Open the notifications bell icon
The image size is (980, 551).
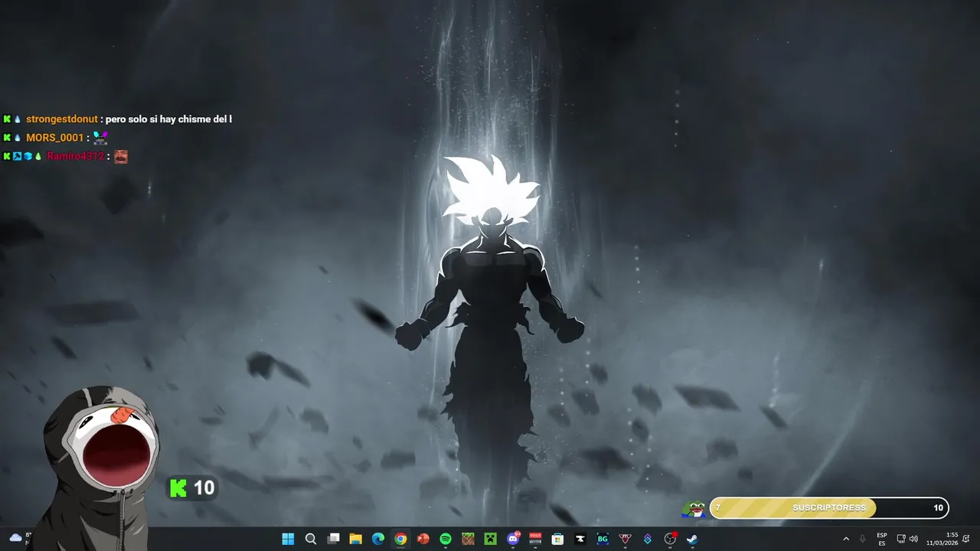click(966, 539)
